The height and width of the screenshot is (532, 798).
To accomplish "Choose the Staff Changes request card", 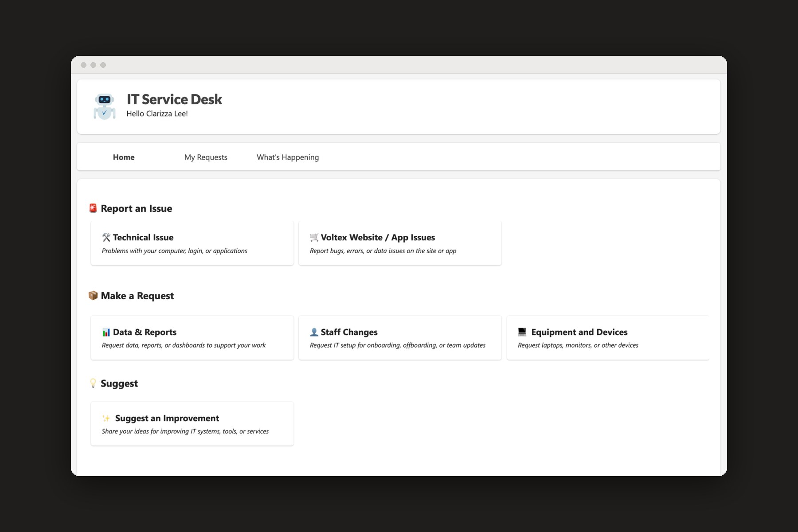I will (400, 337).
